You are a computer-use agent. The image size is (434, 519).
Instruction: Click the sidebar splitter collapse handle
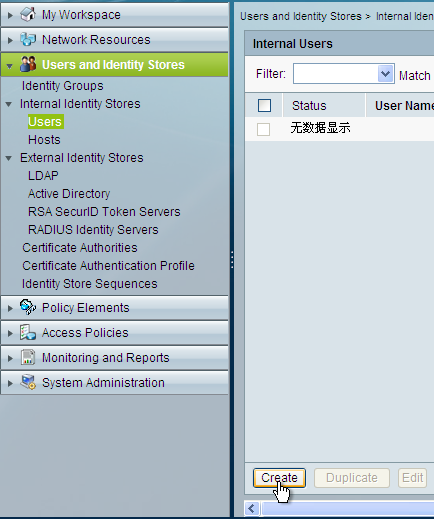point(232,260)
